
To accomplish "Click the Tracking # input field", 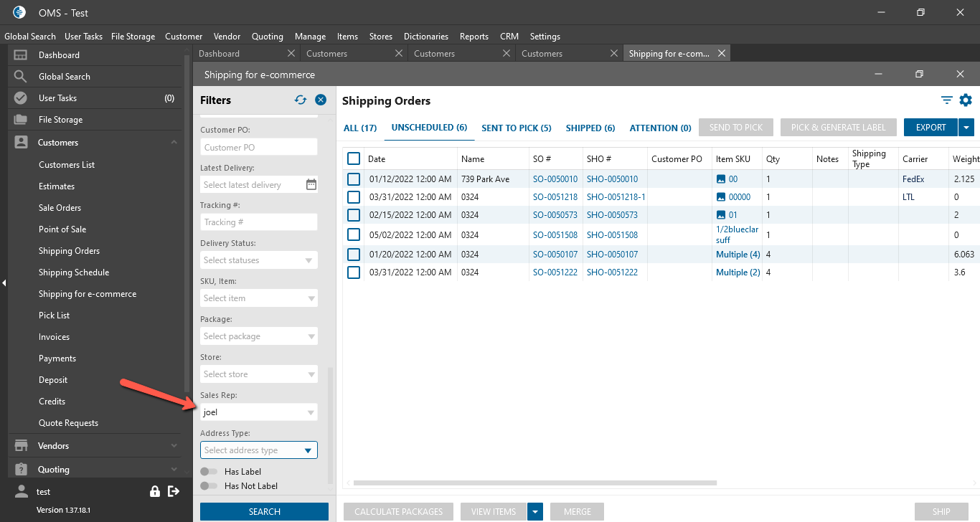I will click(x=258, y=222).
